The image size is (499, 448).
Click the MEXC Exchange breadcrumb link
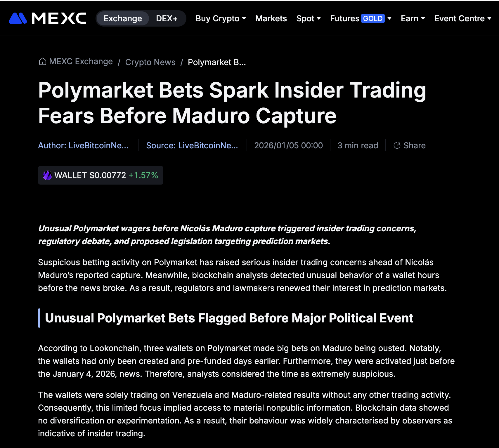pos(81,62)
